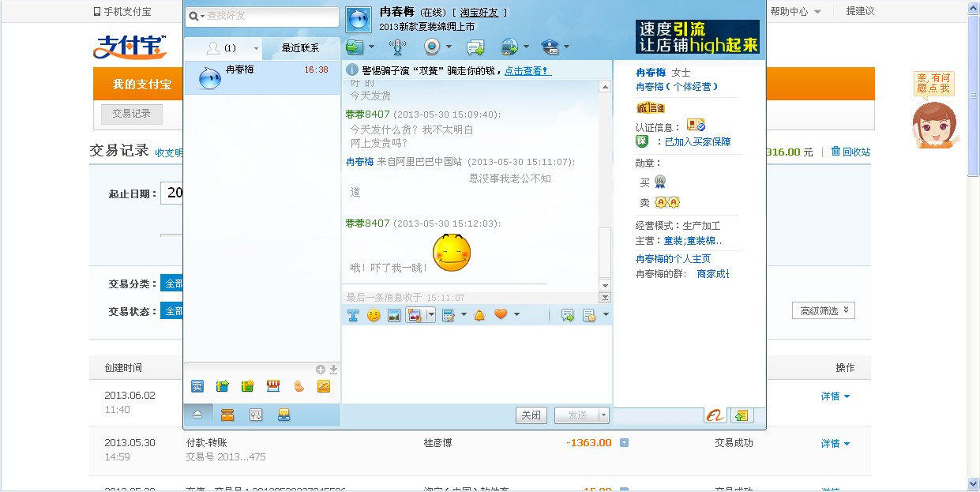Open the 回收站 link
Image resolution: width=980 pixels, height=492 pixels.
856,152
